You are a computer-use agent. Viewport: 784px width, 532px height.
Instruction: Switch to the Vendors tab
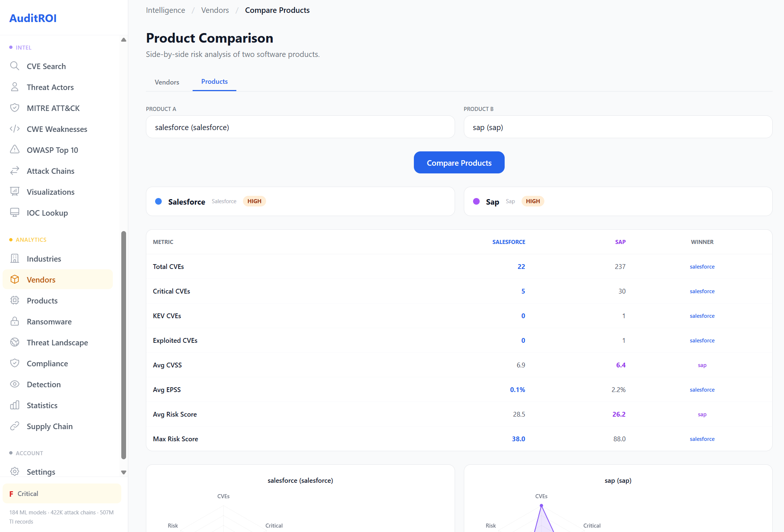coord(167,82)
